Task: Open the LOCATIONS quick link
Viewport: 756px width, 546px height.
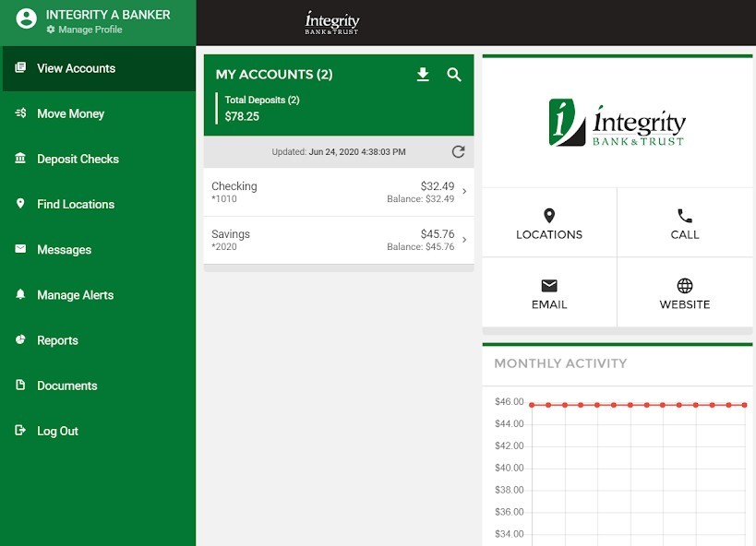Action: click(x=549, y=222)
